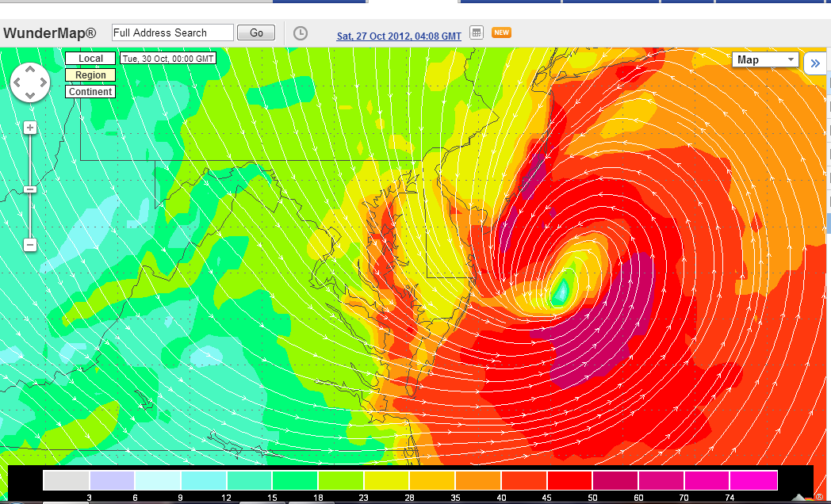The image size is (831, 504).
Task: Pan the map right with arrow control
Action: click(44, 82)
